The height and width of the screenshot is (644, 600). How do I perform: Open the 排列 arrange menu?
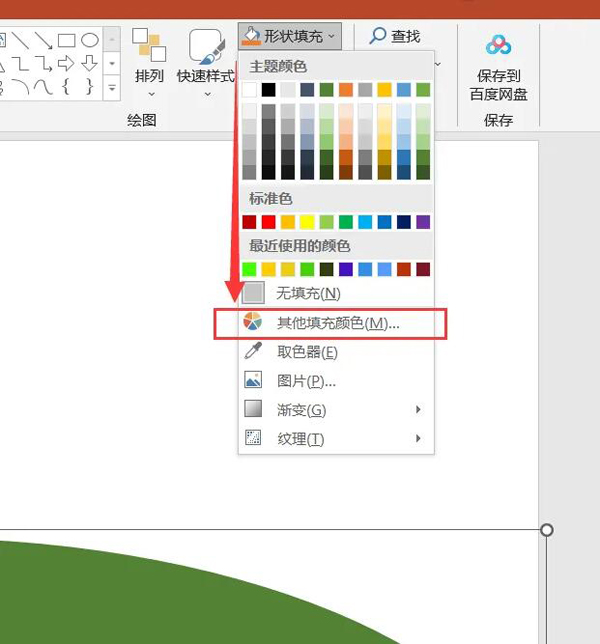[x=149, y=63]
